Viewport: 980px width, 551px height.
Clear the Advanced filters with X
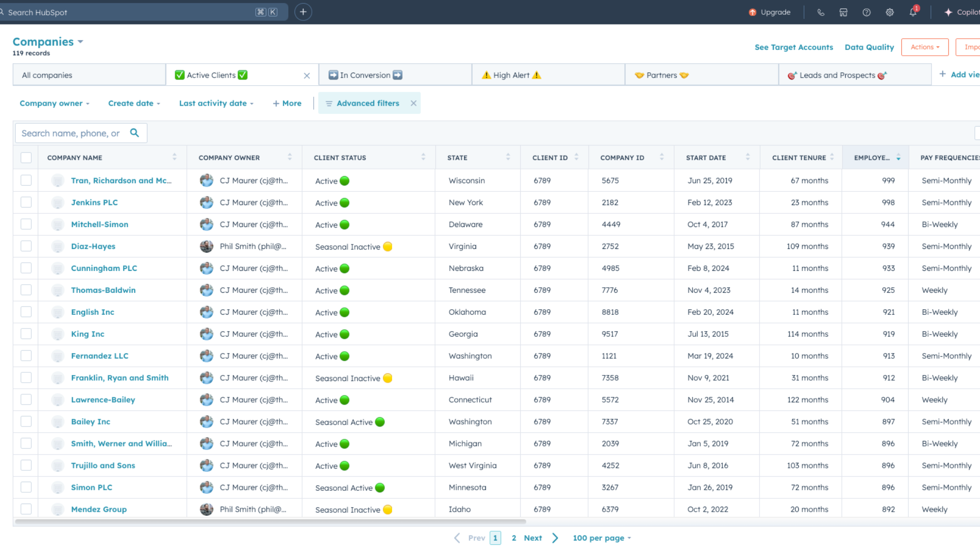point(413,103)
